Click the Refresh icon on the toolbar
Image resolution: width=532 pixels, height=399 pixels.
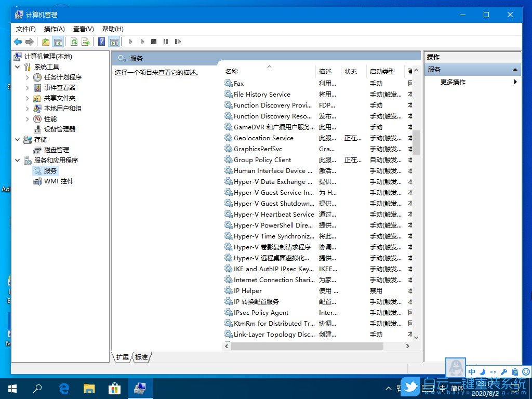pyautogui.click(x=73, y=42)
